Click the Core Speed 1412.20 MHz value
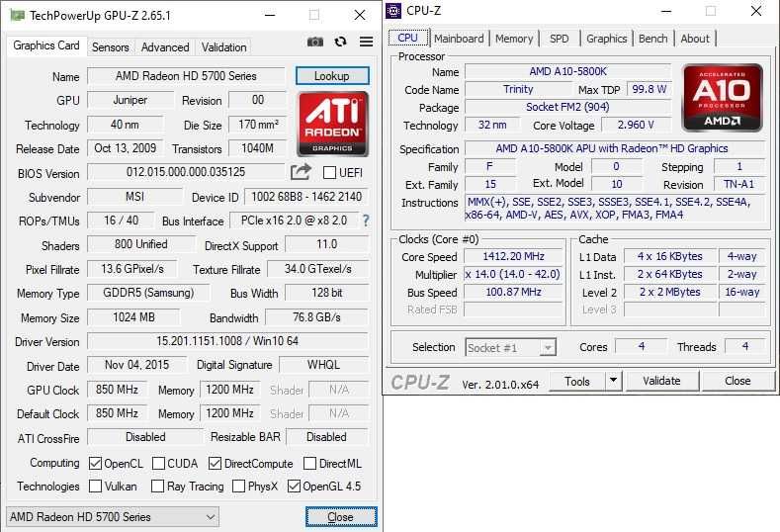Screen dimensions: 780x532 [513, 256]
